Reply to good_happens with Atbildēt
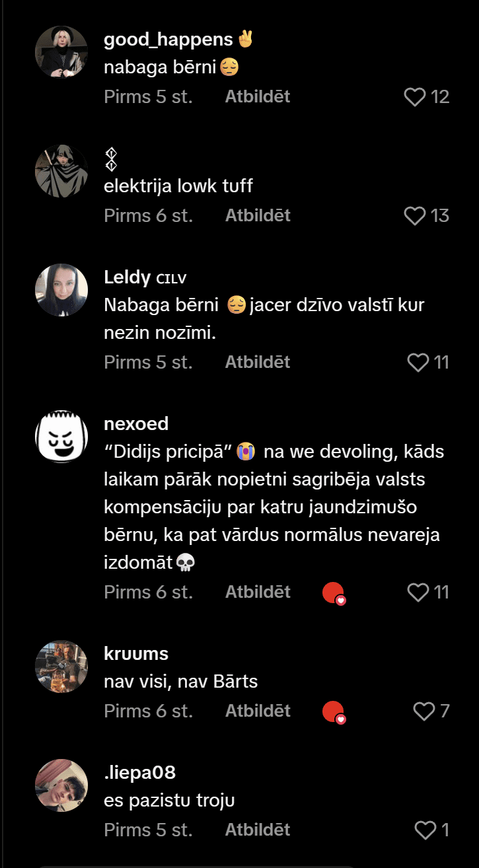 coord(258,96)
